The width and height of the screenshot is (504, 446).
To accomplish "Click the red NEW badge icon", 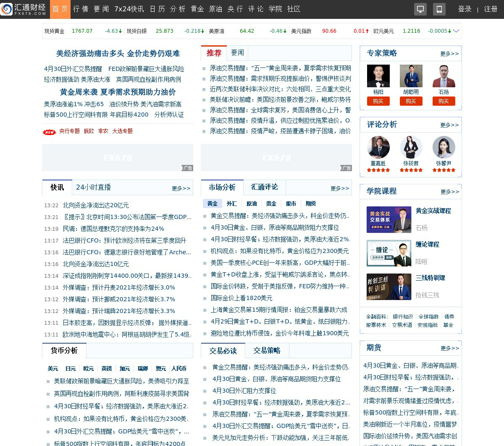I will 49,132.
